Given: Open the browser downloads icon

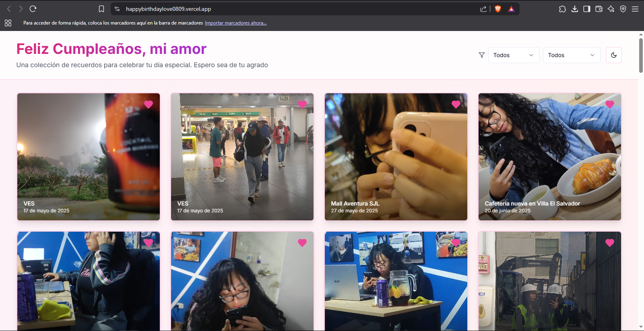Looking at the screenshot, I should coord(575,9).
